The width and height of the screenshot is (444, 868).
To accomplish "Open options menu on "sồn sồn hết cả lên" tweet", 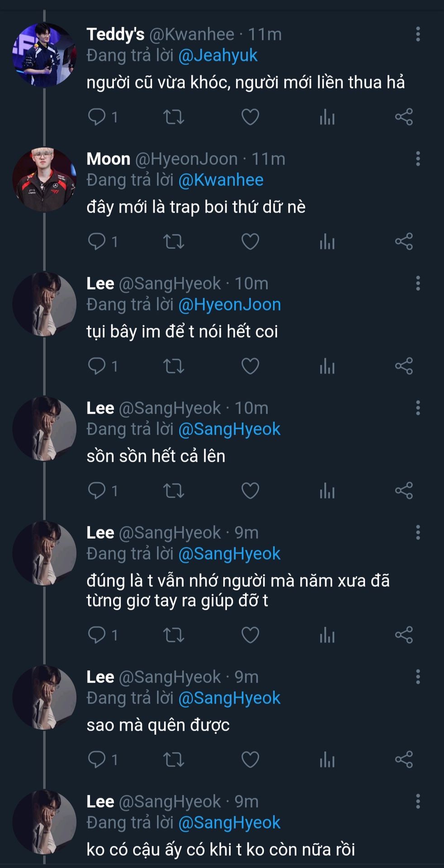I will [418, 408].
